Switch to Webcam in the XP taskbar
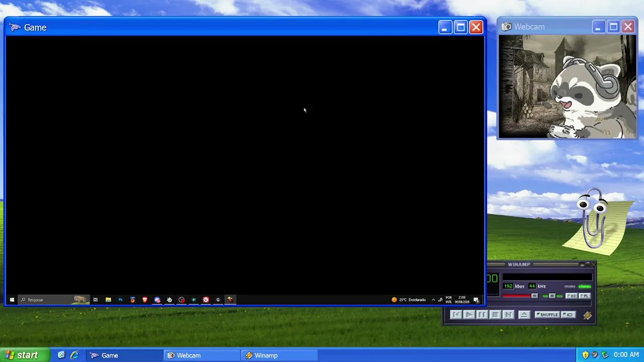The image size is (644, 362). [202, 355]
